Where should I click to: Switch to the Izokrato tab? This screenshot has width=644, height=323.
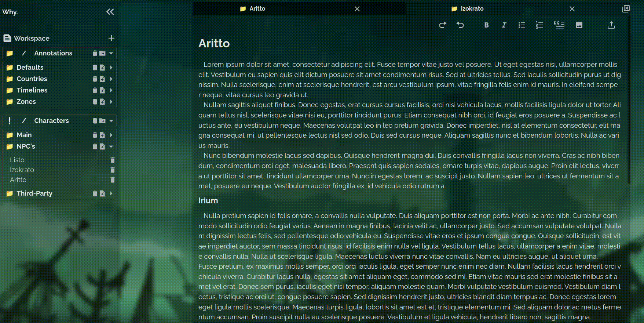(x=472, y=9)
